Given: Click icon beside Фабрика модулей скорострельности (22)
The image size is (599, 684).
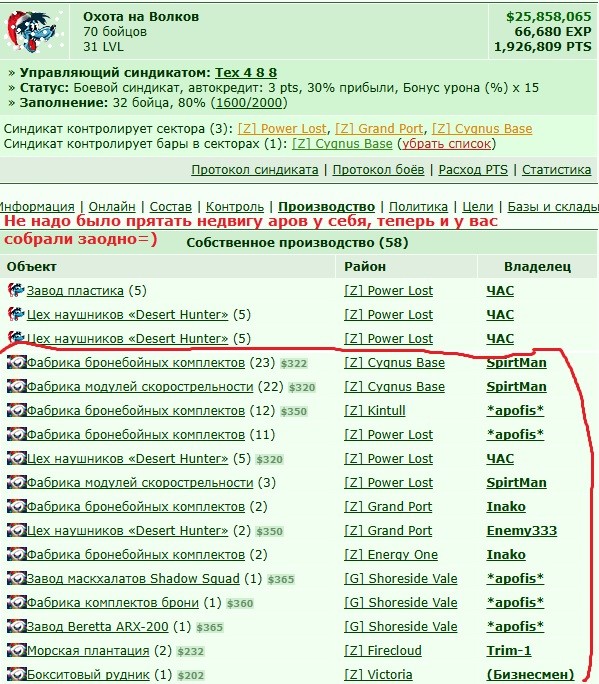Looking at the screenshot, I should tap(17, 386).
